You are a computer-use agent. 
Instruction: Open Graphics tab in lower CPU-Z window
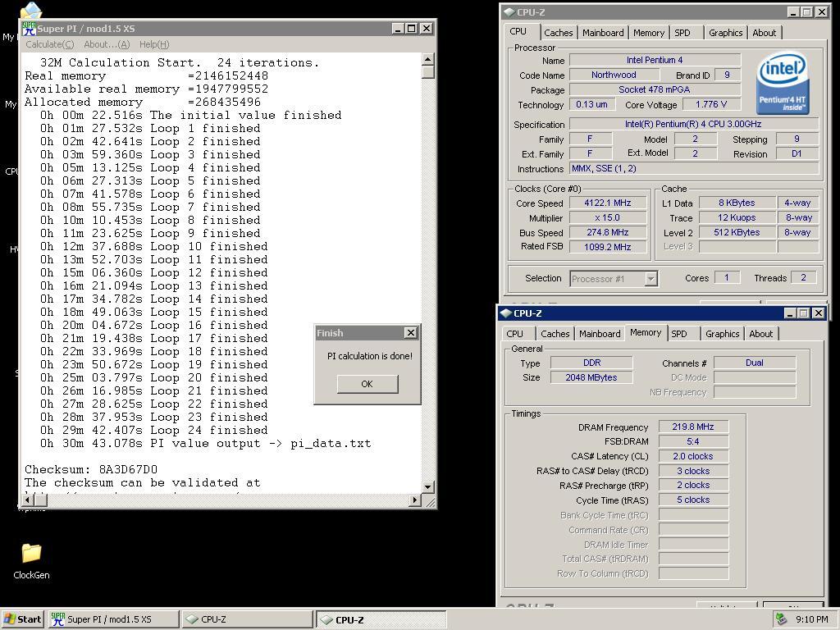pos(722,334)
